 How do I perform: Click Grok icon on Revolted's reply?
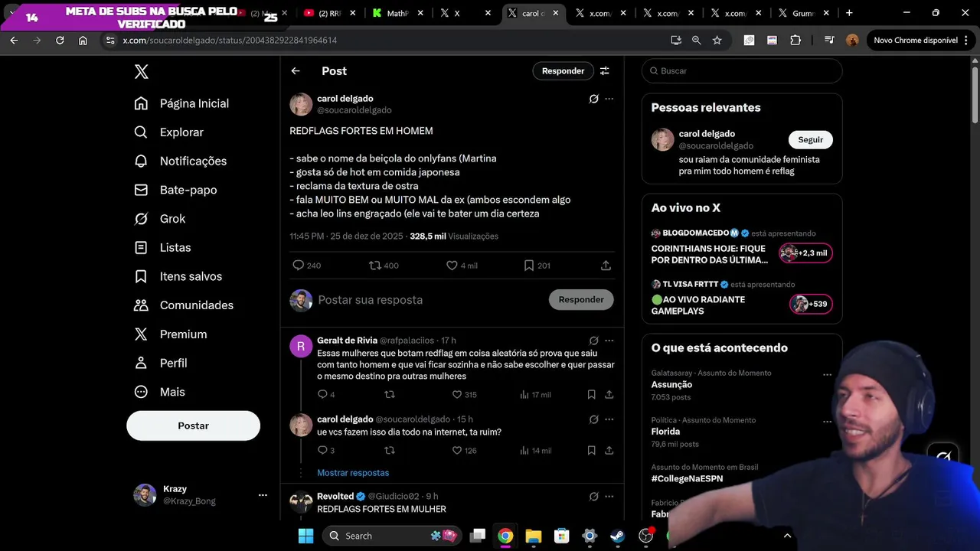(x=593, y=497)
